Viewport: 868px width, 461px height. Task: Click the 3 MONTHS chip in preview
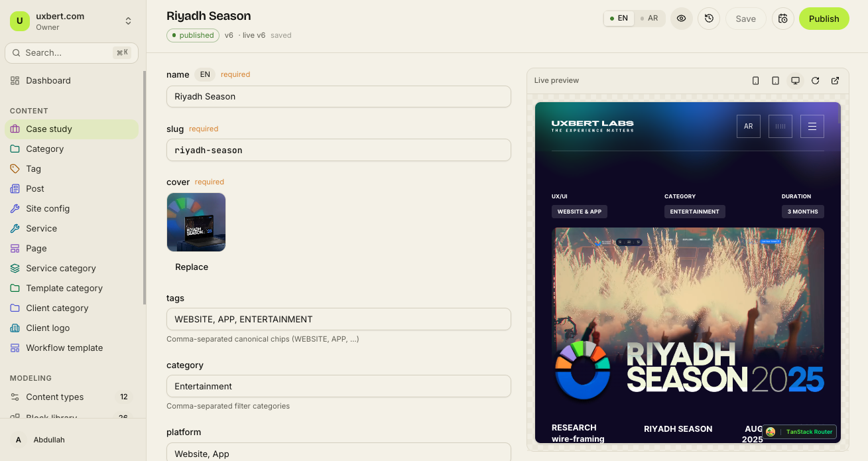click(x=803, y=212)
